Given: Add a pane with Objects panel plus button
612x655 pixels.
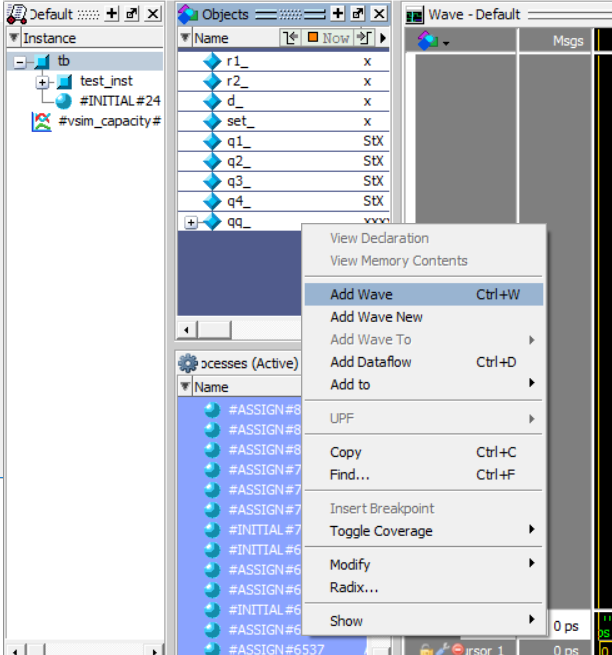Looking at the screenshot, I should tap(338, 13).
